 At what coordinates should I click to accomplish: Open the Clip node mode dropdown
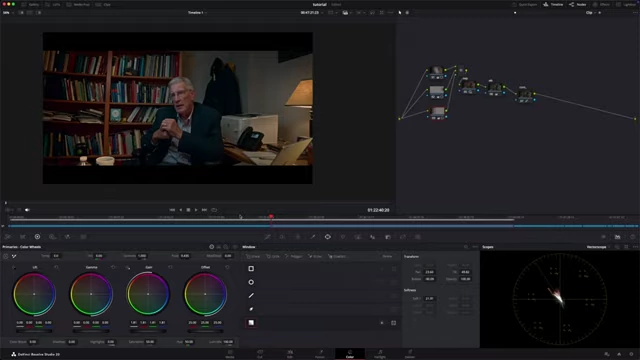point(591,13)
